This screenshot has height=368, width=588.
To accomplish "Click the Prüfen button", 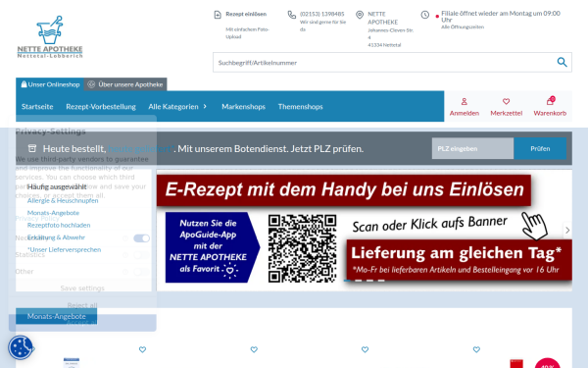I will (540, 148).
